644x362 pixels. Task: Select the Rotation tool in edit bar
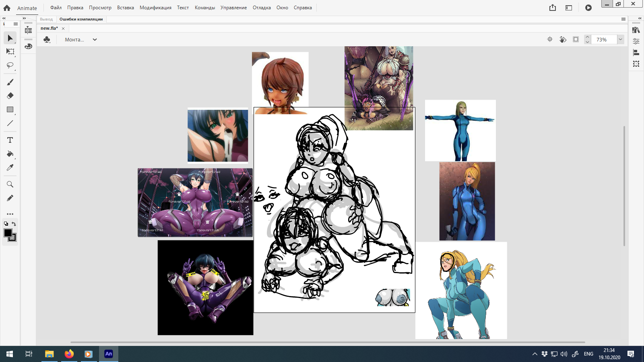[x=563, y=39]
